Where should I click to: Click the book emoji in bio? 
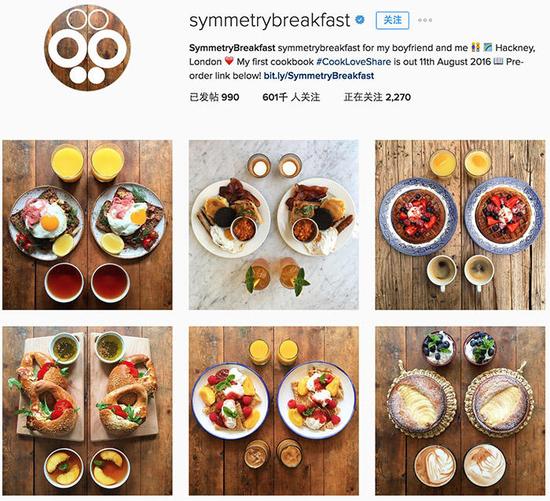coord(498,61)
